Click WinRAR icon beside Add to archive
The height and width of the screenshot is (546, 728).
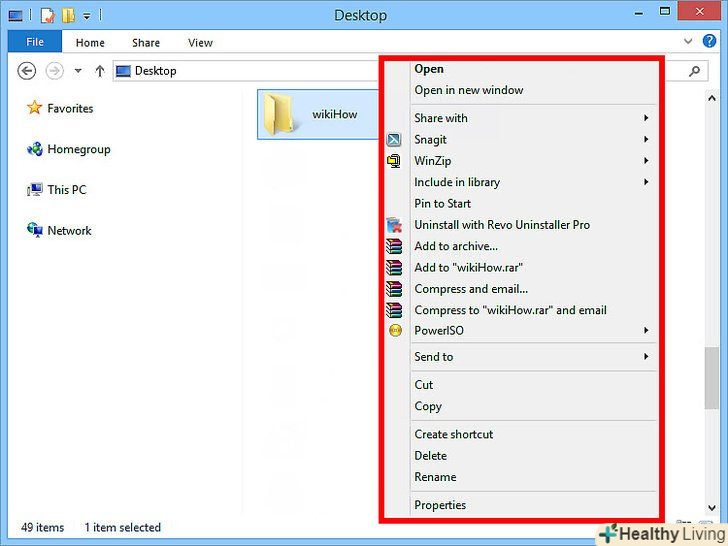(394, 246)
